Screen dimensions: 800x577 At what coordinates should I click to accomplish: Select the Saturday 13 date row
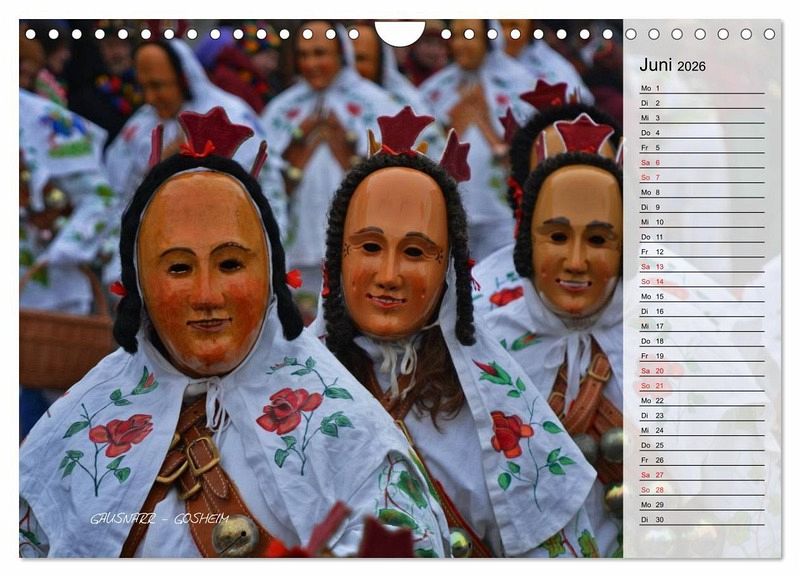700,266
